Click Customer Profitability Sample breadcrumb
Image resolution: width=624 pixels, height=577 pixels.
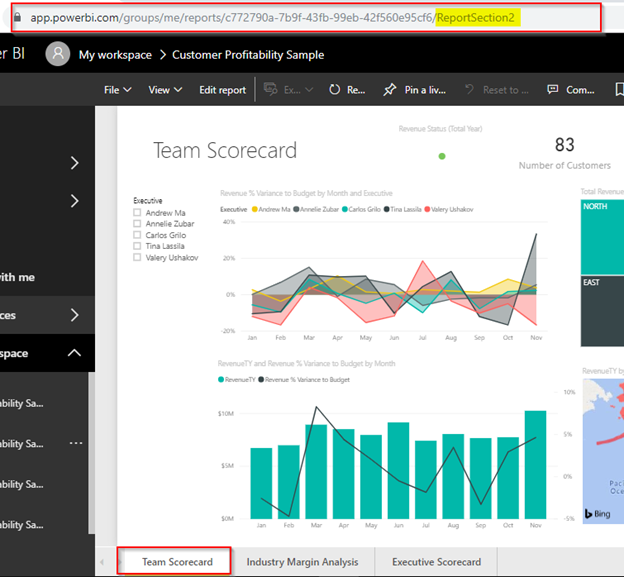click(x=248, y=55)
